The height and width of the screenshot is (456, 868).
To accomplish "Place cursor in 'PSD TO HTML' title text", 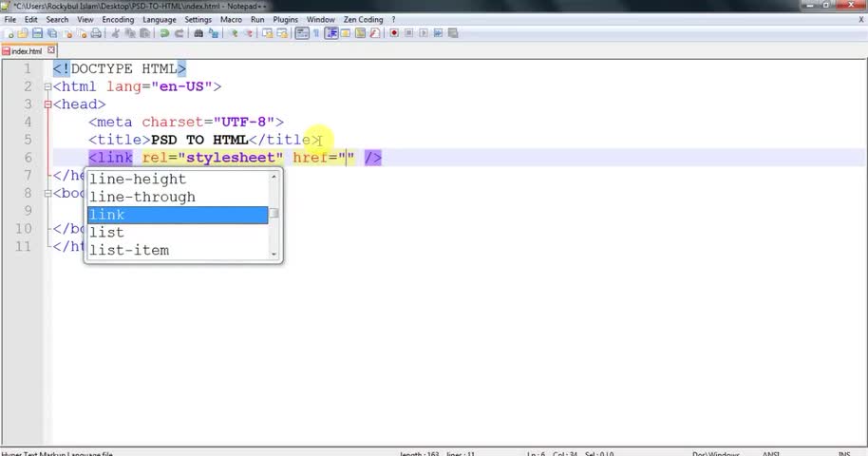I will pos(199,141).
